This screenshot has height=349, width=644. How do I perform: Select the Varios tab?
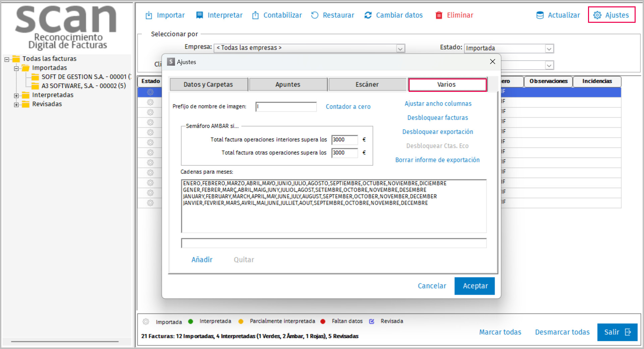pyautogui.click(x=447, y=84)
